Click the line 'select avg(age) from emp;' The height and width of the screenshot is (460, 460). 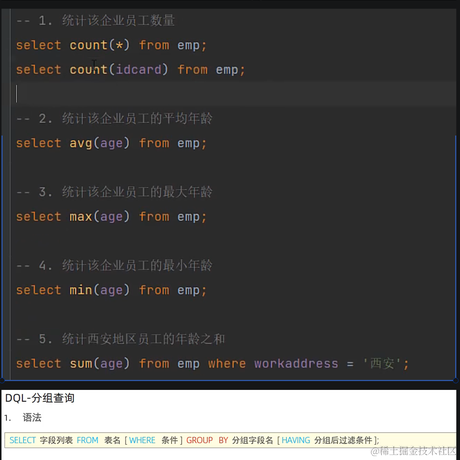tap(111, 143)
